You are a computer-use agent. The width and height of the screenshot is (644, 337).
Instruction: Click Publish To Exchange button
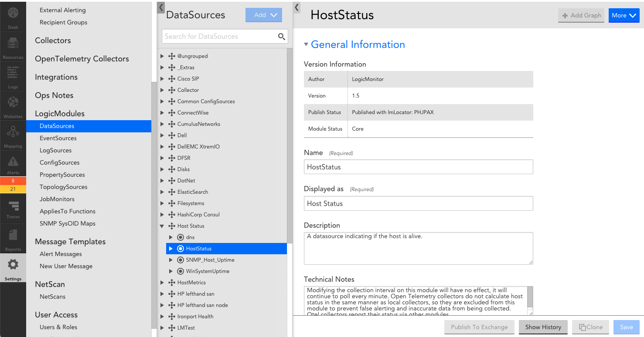[x=480, y=327]
